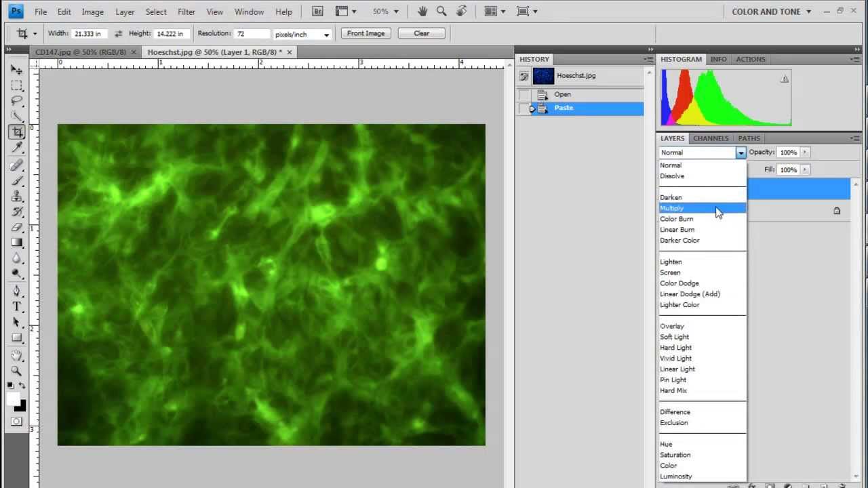This screenshot has width=868, height=488.
Task: Select the Blur tool
Action: [17, 259]
